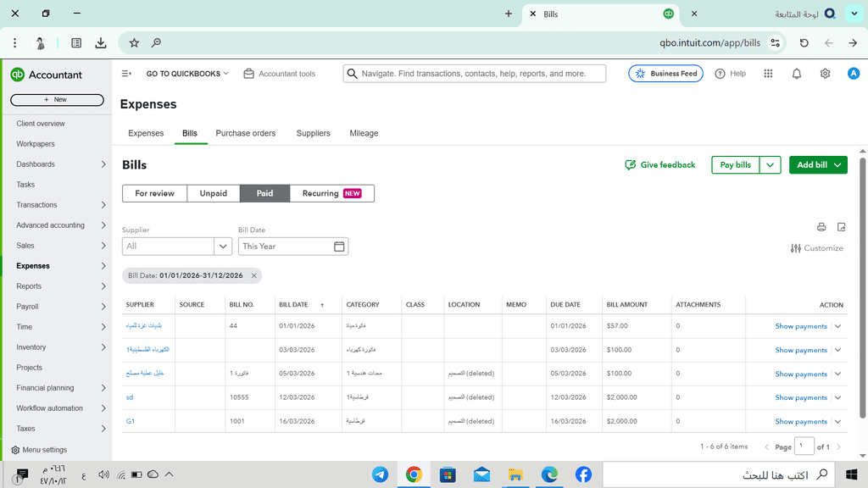Open the settings gear icon
This screenshot has height=488, width=868.
point(825,74)
